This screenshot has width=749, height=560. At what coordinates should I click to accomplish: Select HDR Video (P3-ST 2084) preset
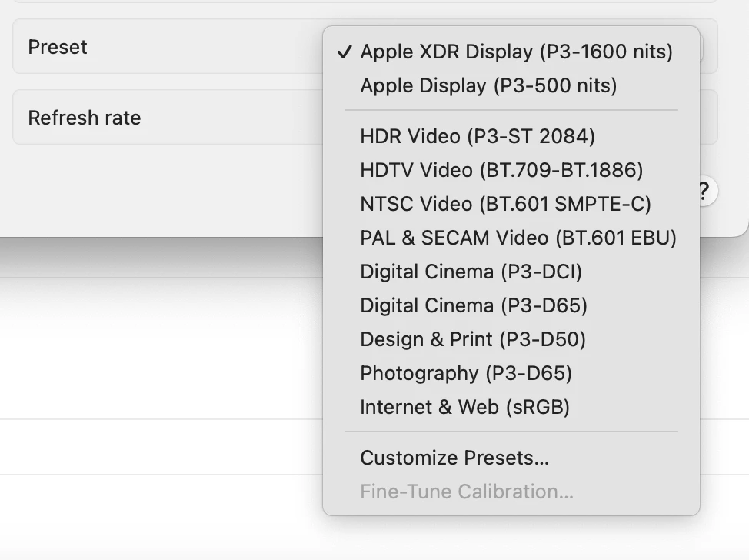click(x=477, y=136)
